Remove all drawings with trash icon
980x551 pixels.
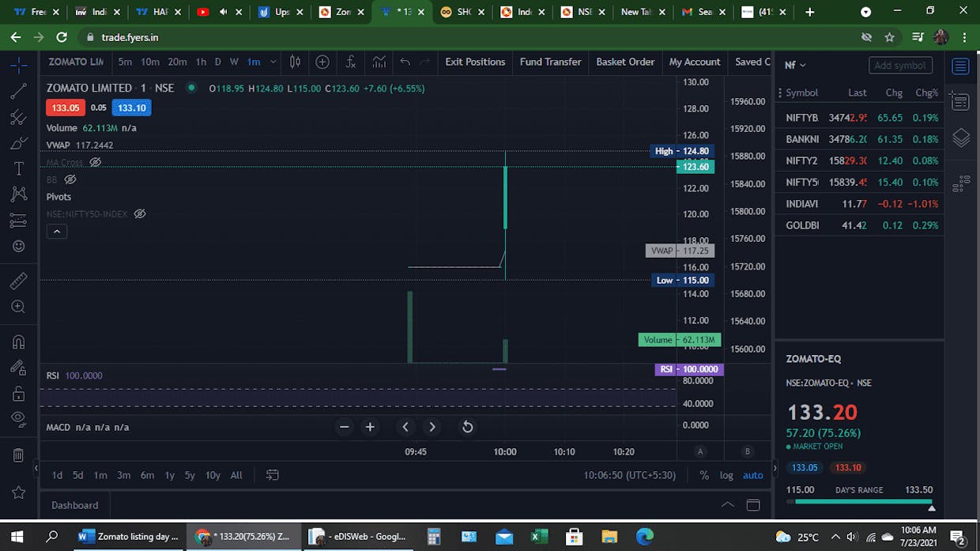19,455
